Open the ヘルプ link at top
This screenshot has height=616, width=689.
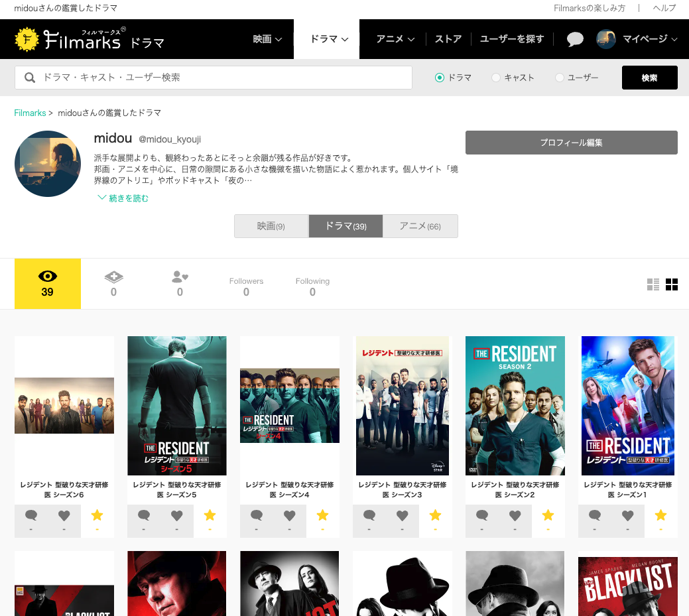coord(664,8)
